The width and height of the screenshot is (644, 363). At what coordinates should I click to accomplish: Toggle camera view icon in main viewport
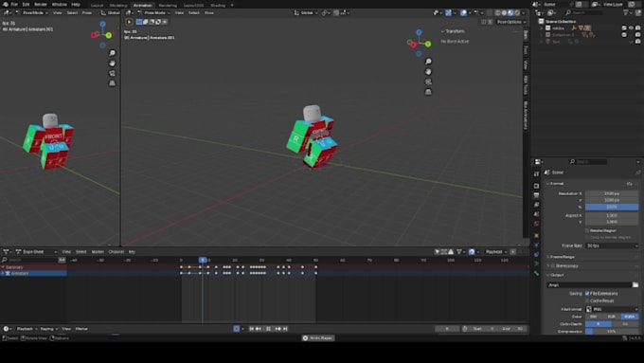coord(428,82)
